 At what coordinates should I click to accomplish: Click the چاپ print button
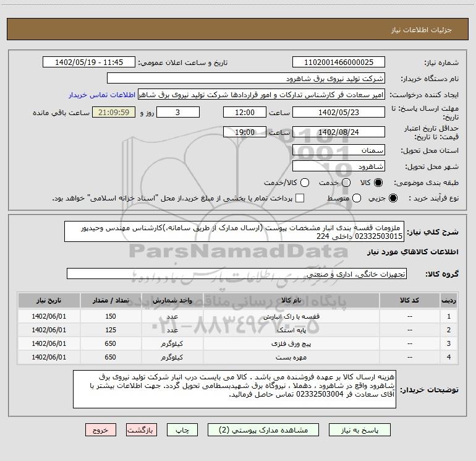182,430
